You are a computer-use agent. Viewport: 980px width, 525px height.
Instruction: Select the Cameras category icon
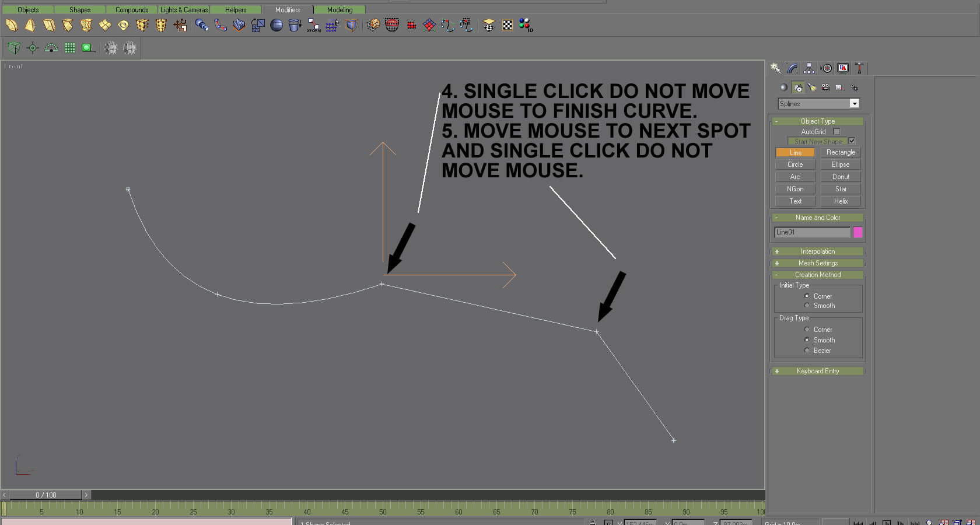click(x=825, y=87)
